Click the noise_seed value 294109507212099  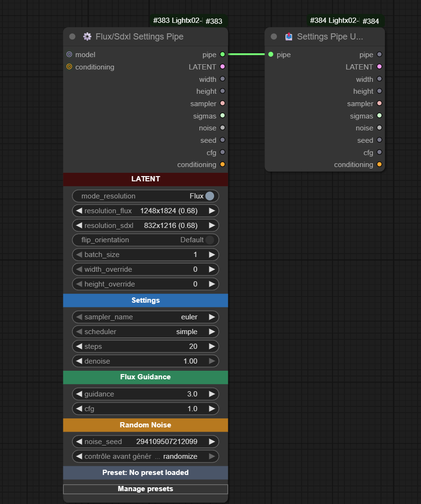point(167,442)
